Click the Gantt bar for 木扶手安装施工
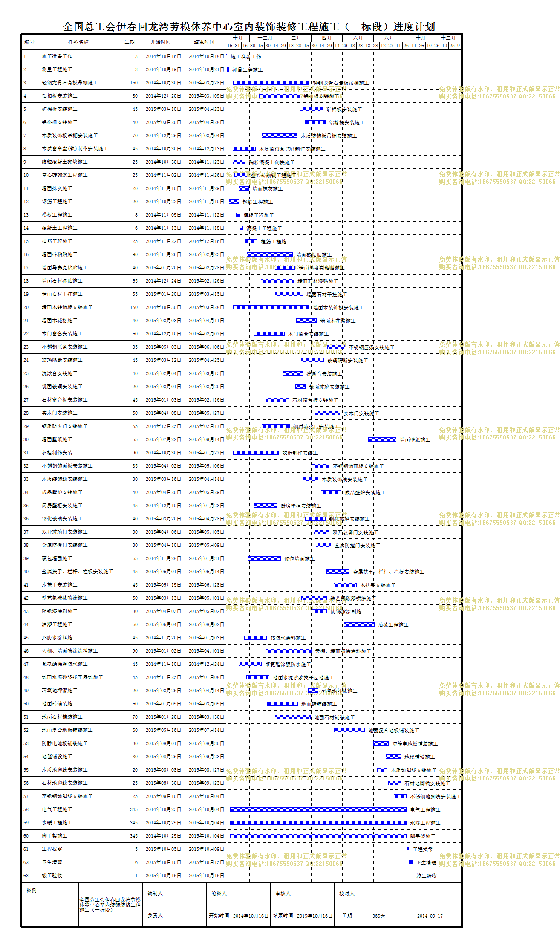Viewport: 560px width, 948px height. [345, 585]
